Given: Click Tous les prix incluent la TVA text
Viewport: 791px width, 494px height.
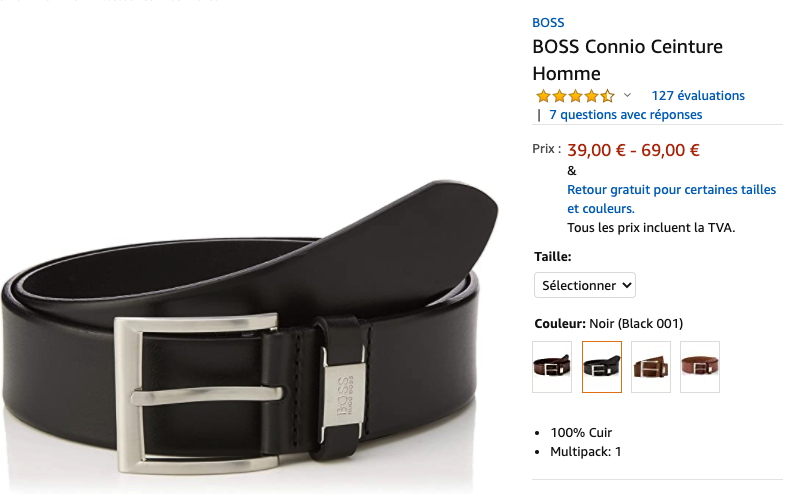Looking at the screenshot, I should click(651, 228).
